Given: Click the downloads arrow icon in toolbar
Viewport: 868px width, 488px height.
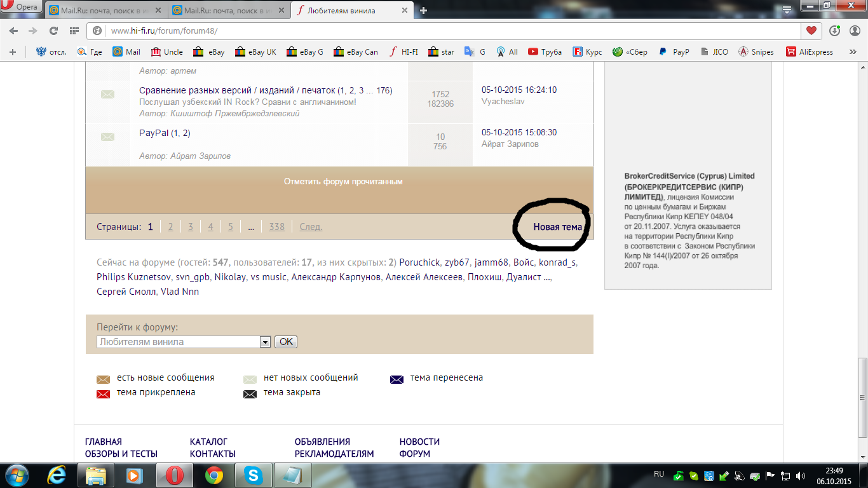Looking at the screenshot, I should click(x=834, y=30).
